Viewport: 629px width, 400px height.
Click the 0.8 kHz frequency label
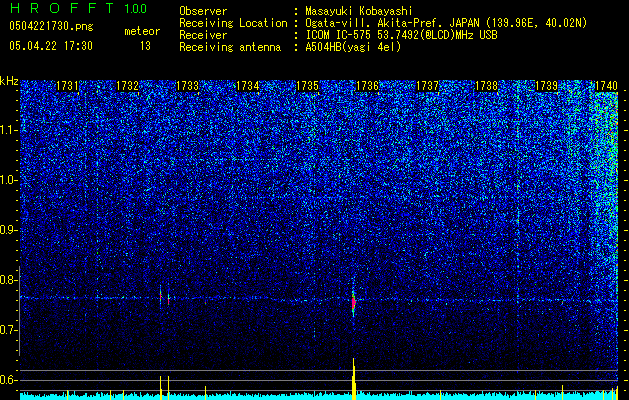(x=9, y=280)
